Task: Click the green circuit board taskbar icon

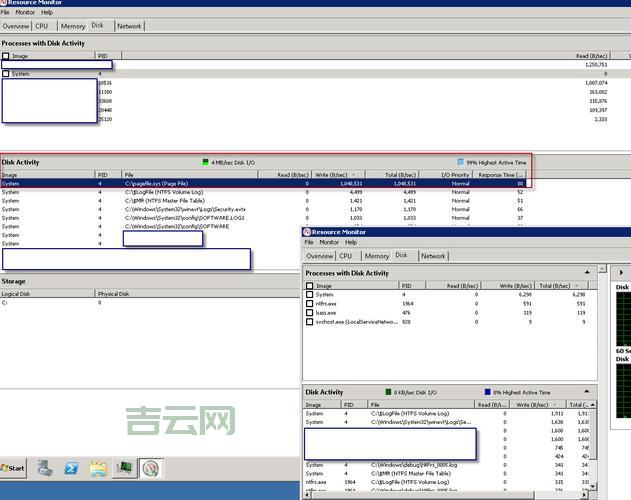Action: [x=124, y=467]
